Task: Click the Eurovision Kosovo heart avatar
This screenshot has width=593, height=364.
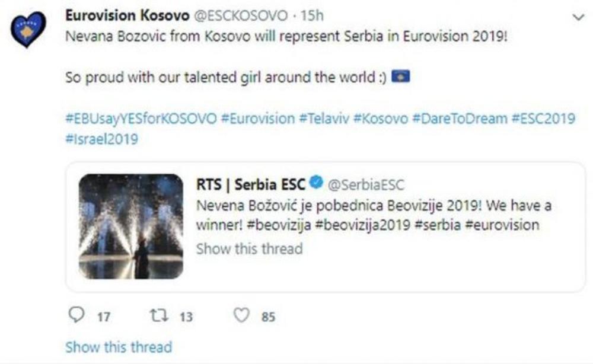Action: [x=28, y=30]
